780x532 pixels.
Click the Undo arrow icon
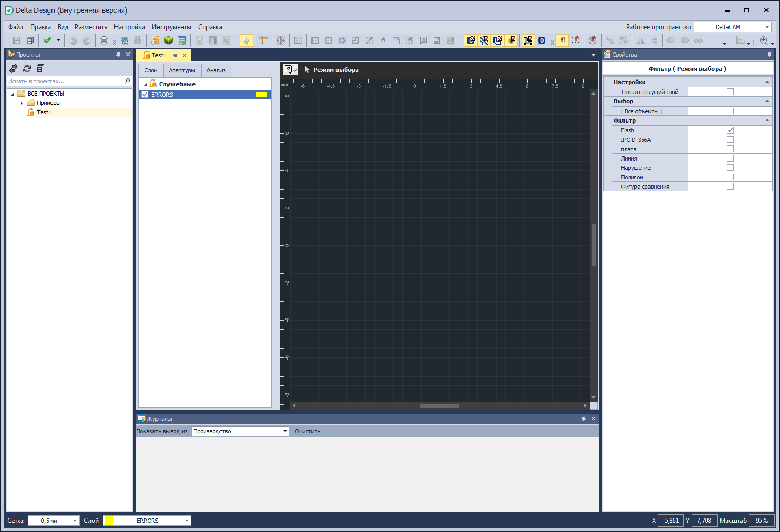pos(73,41)
